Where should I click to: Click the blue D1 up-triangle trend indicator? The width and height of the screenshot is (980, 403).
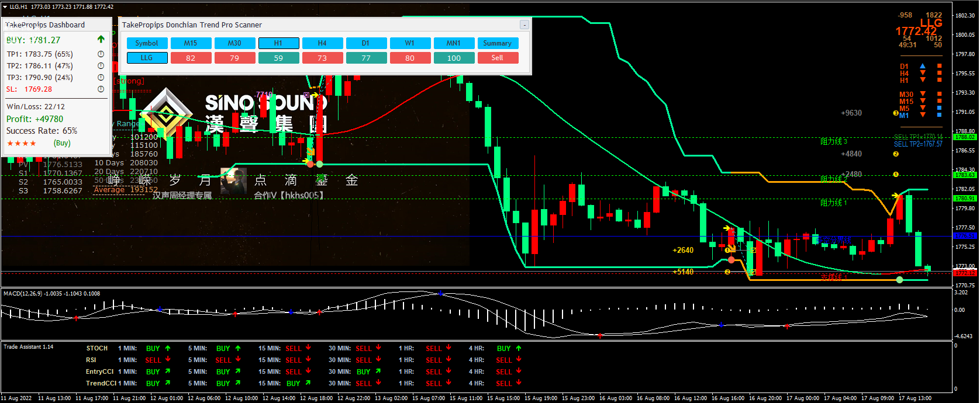click(x=923, y=66)
